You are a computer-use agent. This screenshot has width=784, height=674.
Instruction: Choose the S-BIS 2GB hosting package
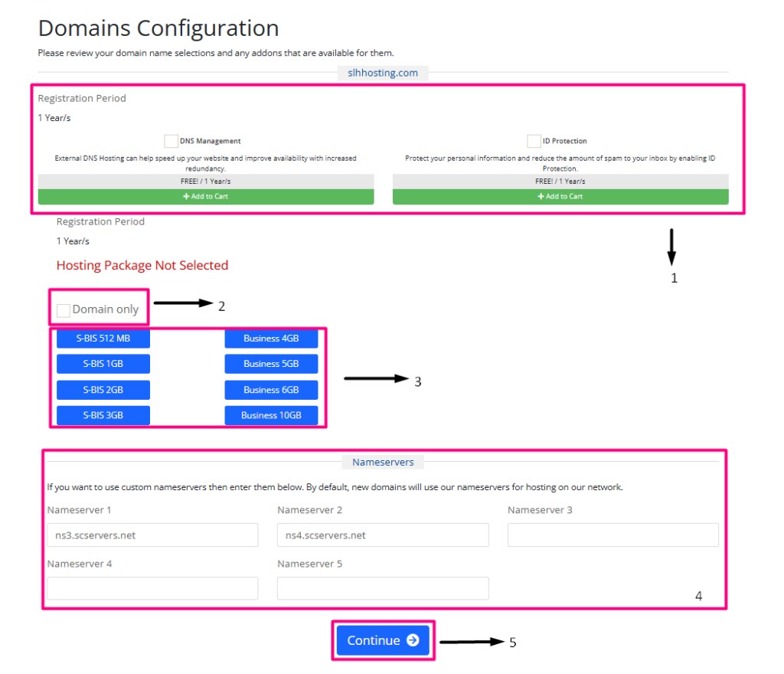103,390
